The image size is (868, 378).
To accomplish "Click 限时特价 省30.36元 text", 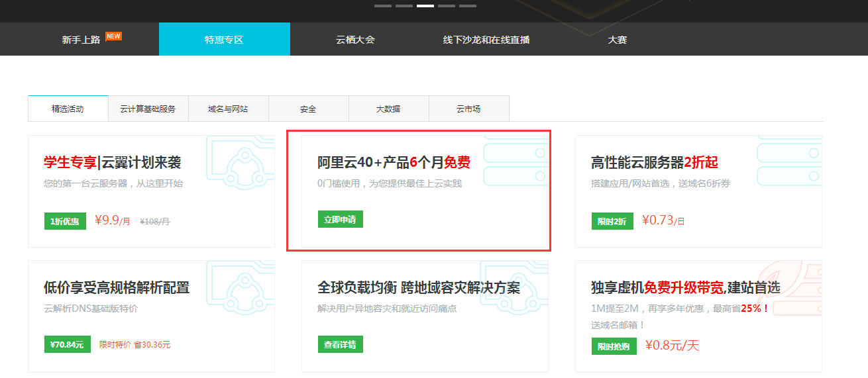I will coord(135,345).
